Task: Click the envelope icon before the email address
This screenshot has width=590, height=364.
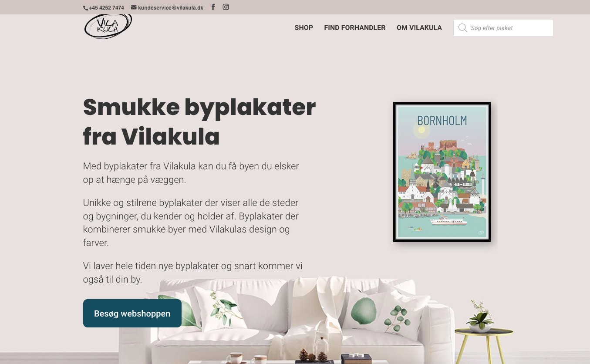Action: coord(134,7)
